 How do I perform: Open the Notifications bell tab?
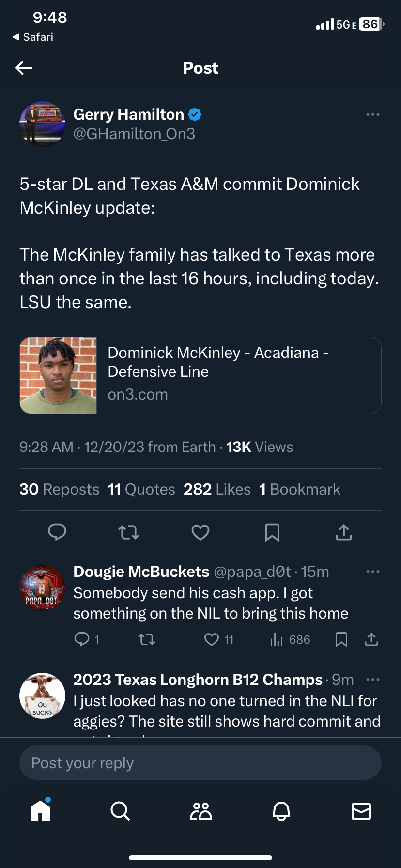pos(281,810)
